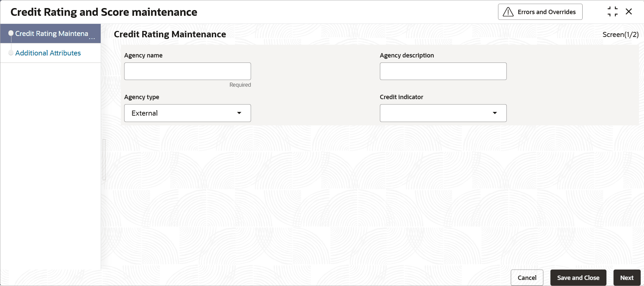Close the Credit Rating maintenance dialog
The image size is (644, 286).
[x=629, y=11]
